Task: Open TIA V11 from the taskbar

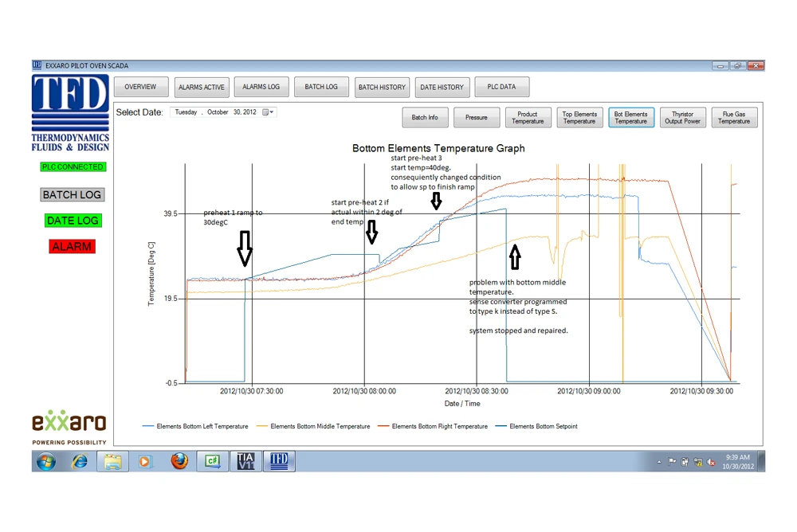Action: pos(245,461)
